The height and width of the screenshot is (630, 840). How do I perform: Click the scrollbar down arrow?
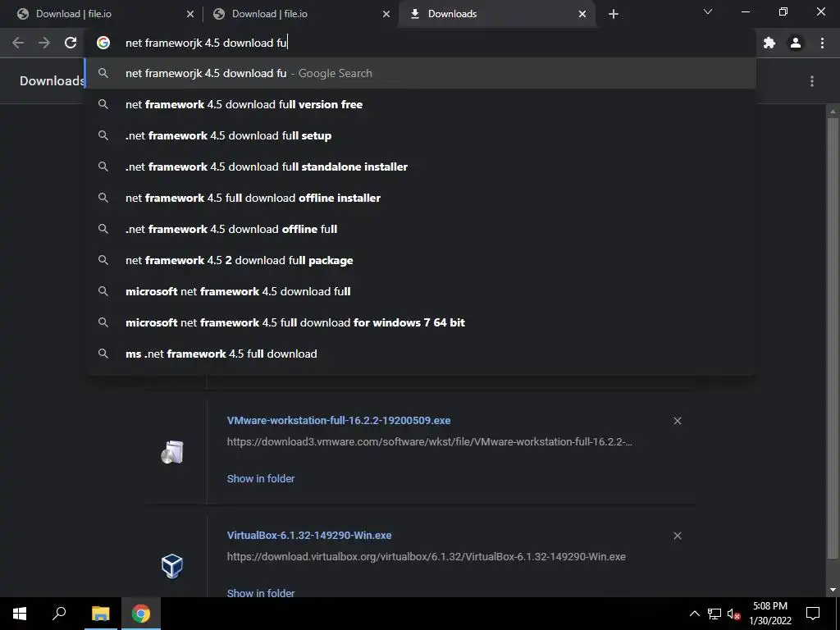tap(833, 590)
